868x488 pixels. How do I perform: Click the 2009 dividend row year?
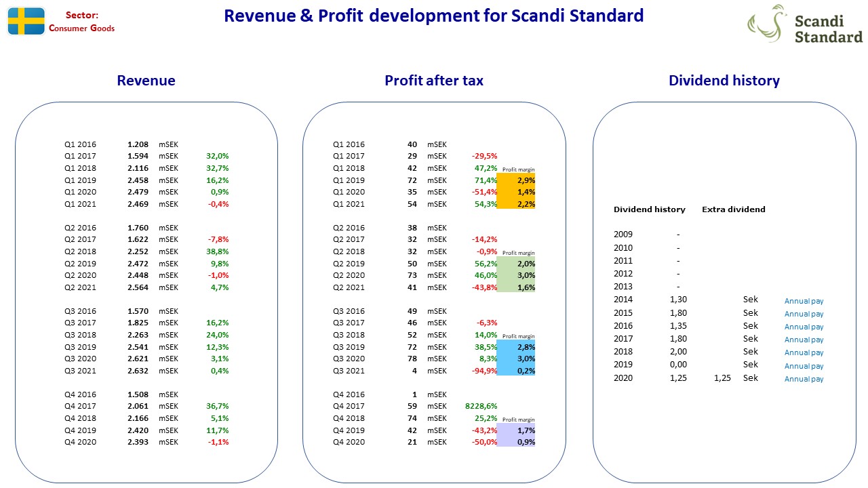(623, 234)
